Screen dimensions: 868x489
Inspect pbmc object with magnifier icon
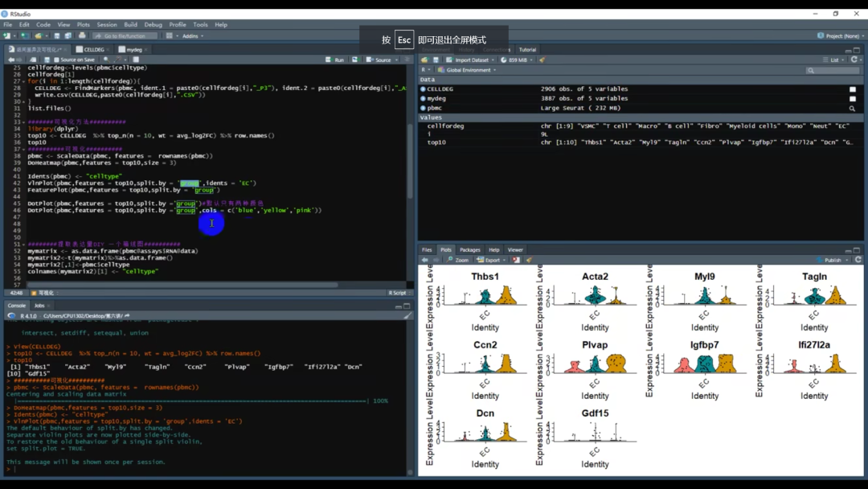[853, 109]
